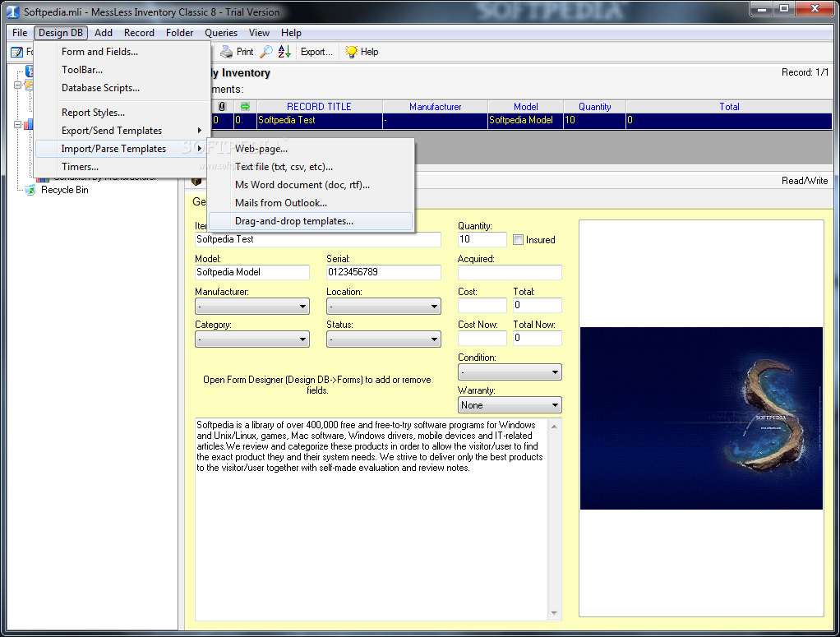Click the green arrow column header icon
The image size is (840, 637).
tap(245, 107)
